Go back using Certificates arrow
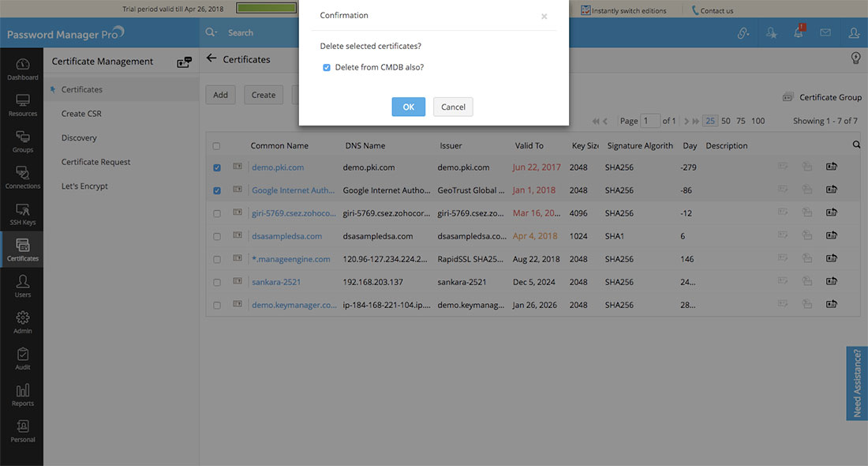The image size is (868, 466). pos(211,58)
